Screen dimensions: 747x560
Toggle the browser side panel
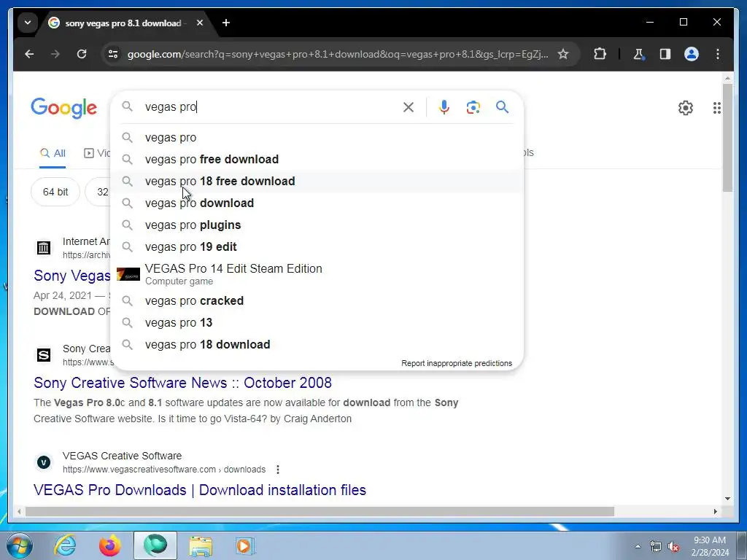pyautogui.click(x=665, y=54)
